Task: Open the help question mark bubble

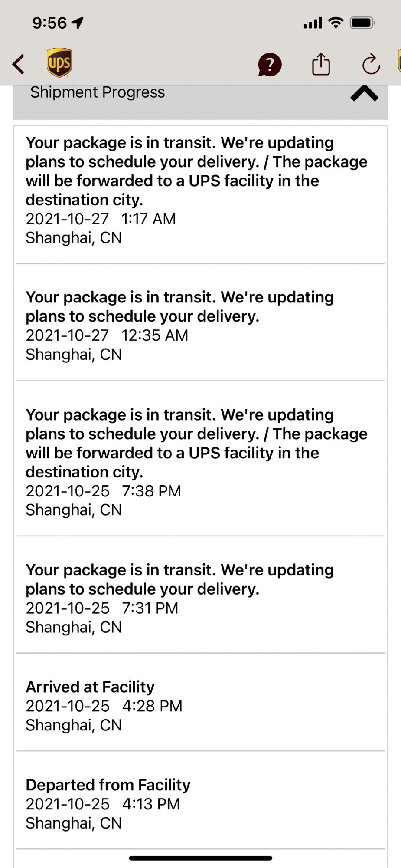Action: coord(270,65)
